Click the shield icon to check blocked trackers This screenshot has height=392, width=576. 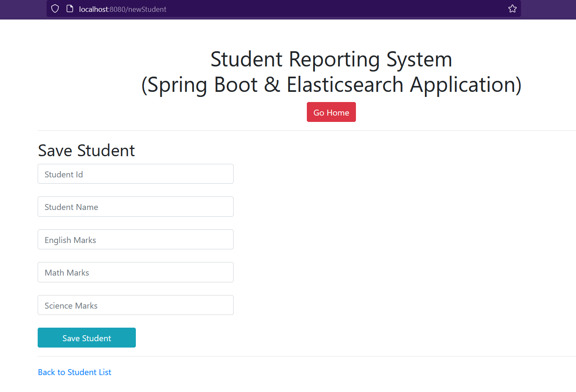click(55, 8)
